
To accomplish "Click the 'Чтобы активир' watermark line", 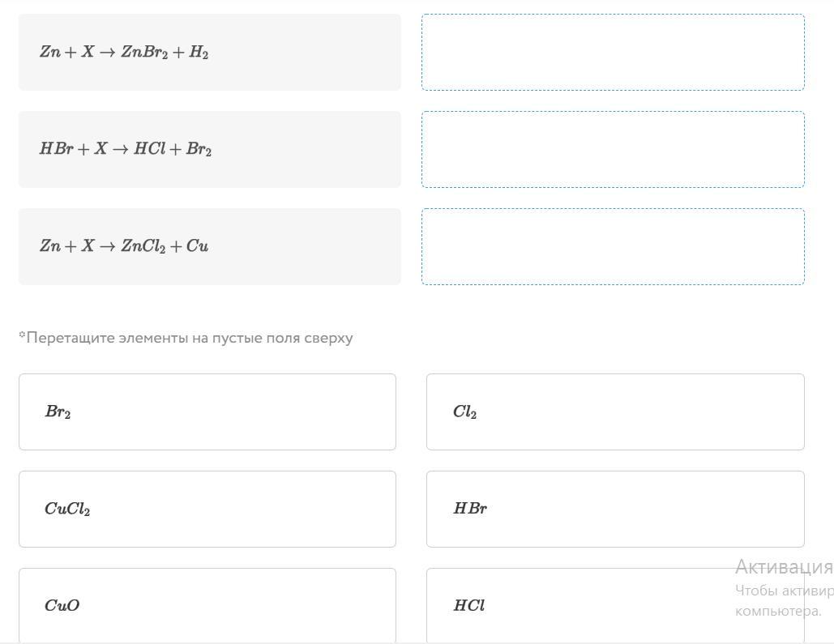I will tap(783, 590).
